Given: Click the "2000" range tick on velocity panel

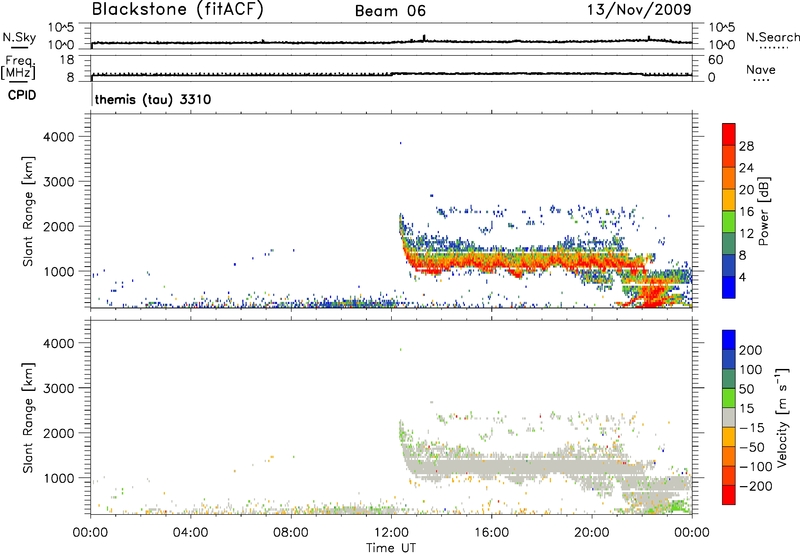Looking at the screenshot, I should tap(59, 433).
